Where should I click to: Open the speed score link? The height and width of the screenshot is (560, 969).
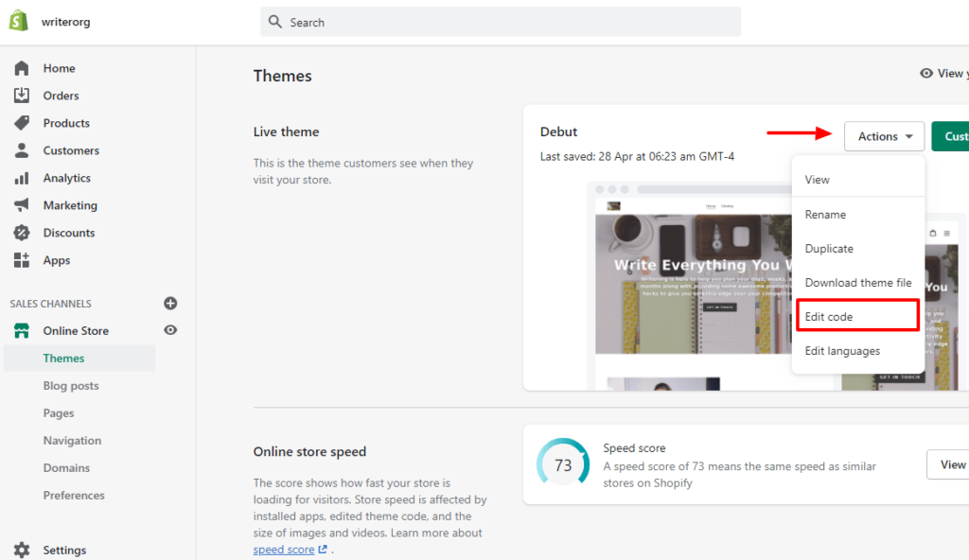point(283,550)
